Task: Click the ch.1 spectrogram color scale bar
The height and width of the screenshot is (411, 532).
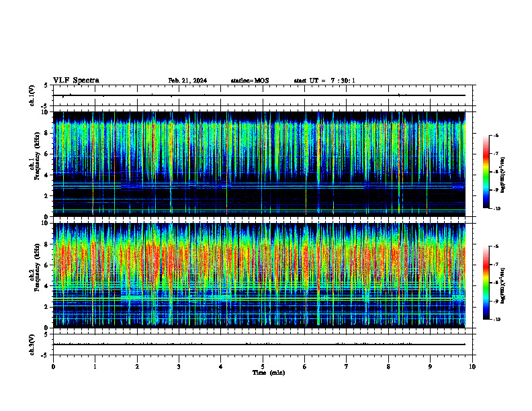Action: coord(486,172)
